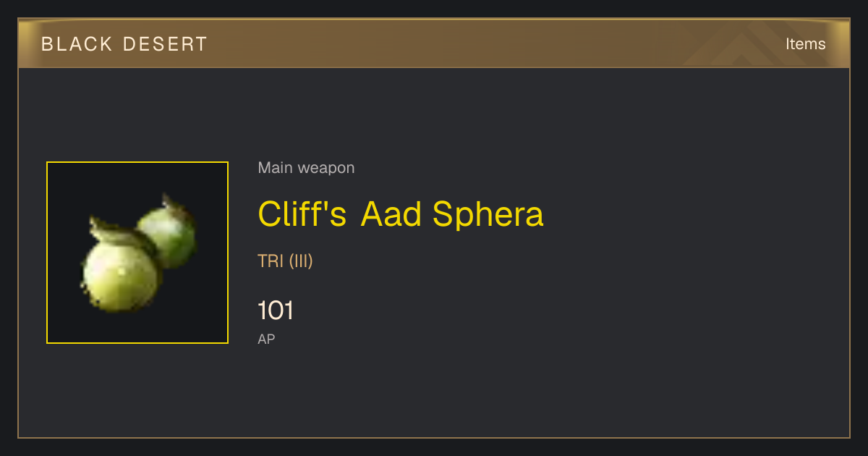
Task: Click the 101 attack power value
Action: pos(276,311)
